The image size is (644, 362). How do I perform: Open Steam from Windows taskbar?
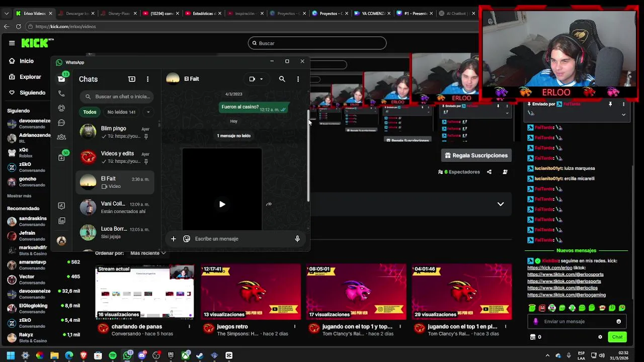coord(200,355)
